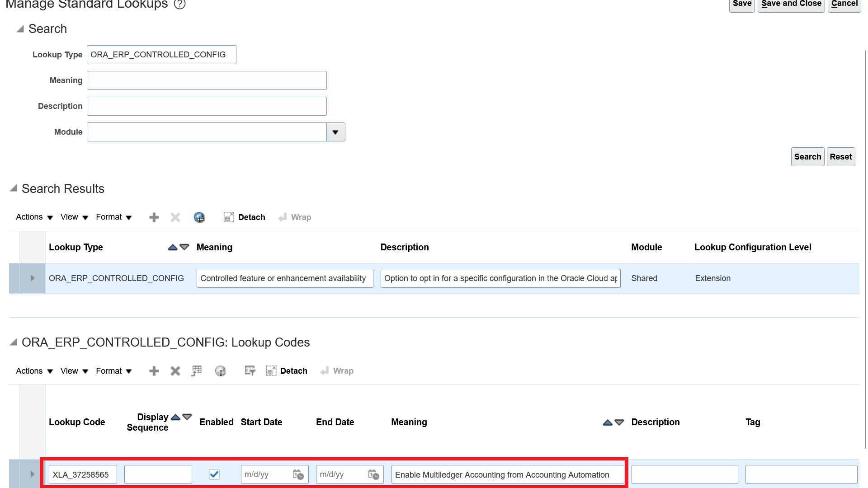868x488 pixels.
Task: Open Format menu in Lookup Codes section
Action: [113, 371]
